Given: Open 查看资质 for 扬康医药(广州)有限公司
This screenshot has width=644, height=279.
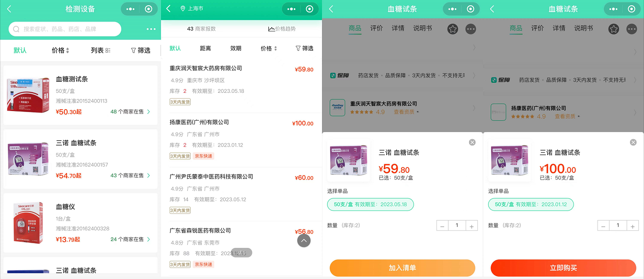Looking at the screenshot, I should click(x=566, y=116).
